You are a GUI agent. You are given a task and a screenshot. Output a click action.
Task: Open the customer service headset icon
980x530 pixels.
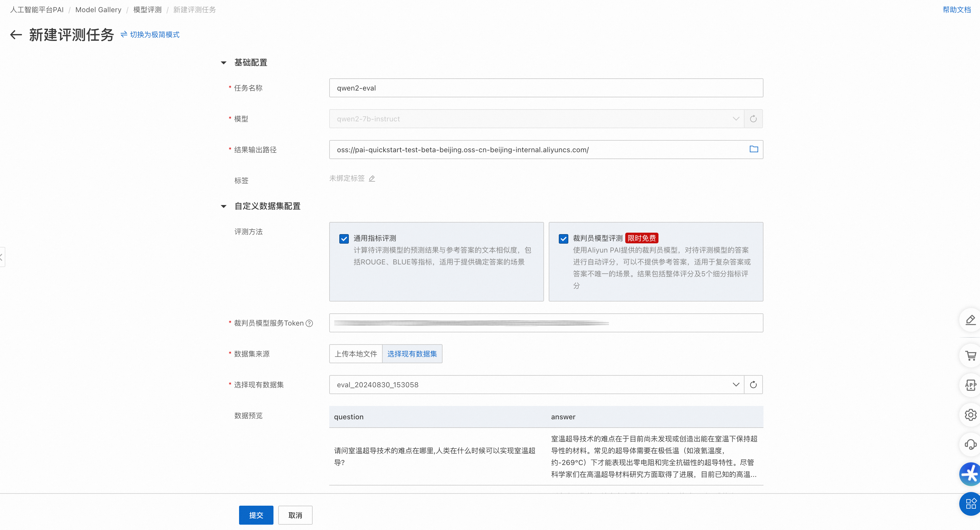[971, 444]
